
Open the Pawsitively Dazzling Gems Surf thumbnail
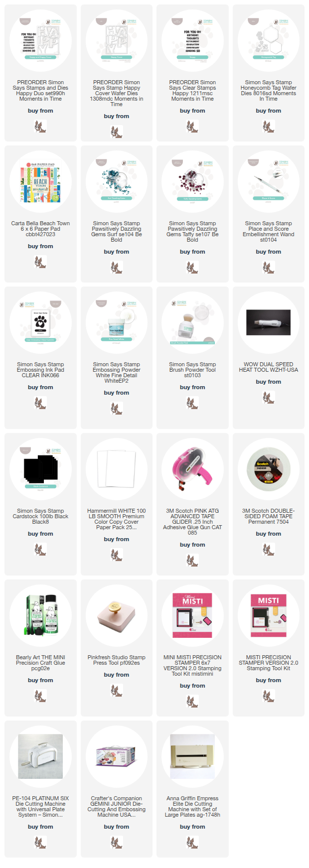(x=117, y=182)
